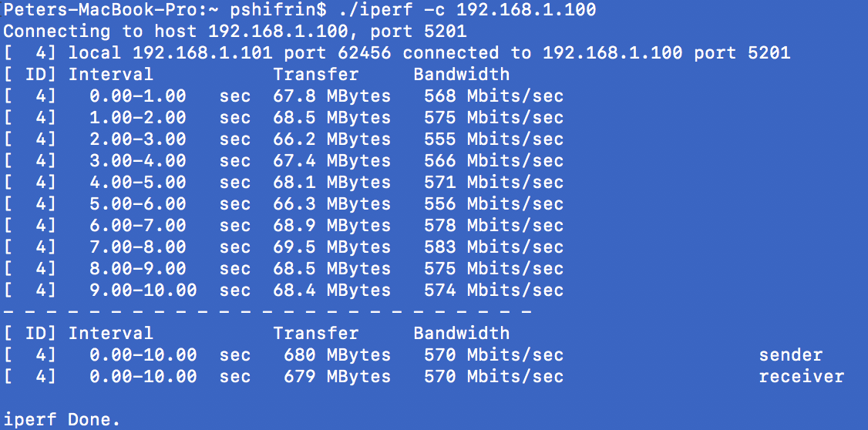Click the word 'receiver' in summary
This screenshot has width=868, height=430.
802,377
